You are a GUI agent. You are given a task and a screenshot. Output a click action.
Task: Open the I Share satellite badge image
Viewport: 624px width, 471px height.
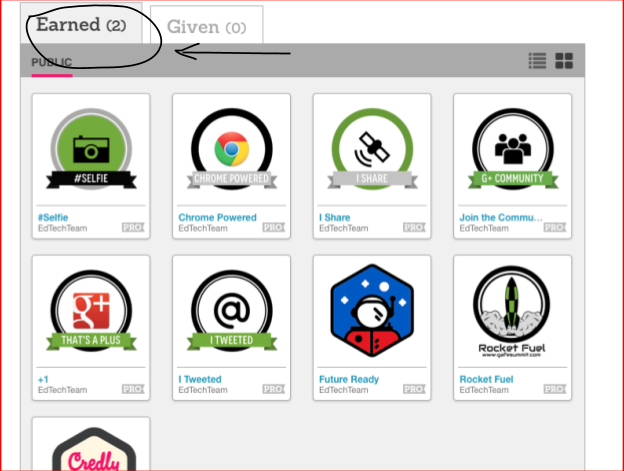(372, 149)
